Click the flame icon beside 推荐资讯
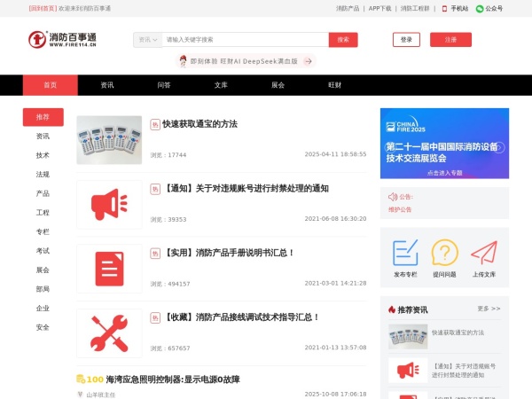Viewport: 532px width, 399px height. [x=392, y=309]
